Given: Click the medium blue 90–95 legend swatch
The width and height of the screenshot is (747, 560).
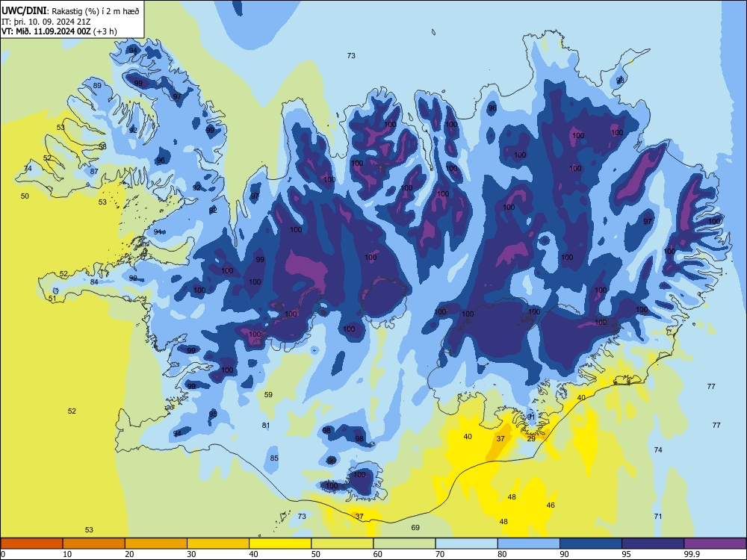Looking at the screenshot, I should click(x=591, y=544).
